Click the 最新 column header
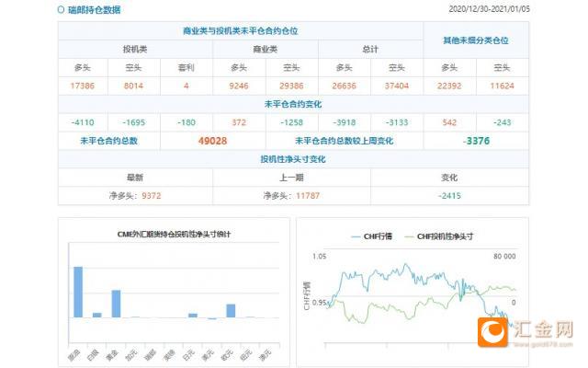Viewport: 588px width, 368px height. [x=135, y=178]
